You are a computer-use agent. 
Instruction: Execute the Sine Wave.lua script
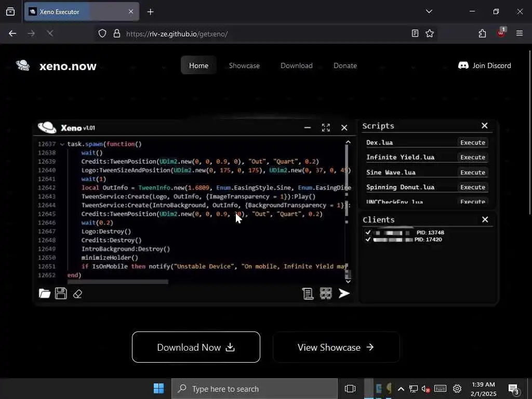click(x=473, y=172)
